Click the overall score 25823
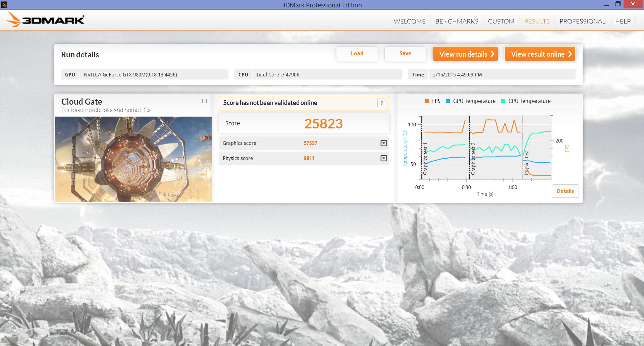Image resolution: width=644 pixels, height=346 pixels. [323, 124]
